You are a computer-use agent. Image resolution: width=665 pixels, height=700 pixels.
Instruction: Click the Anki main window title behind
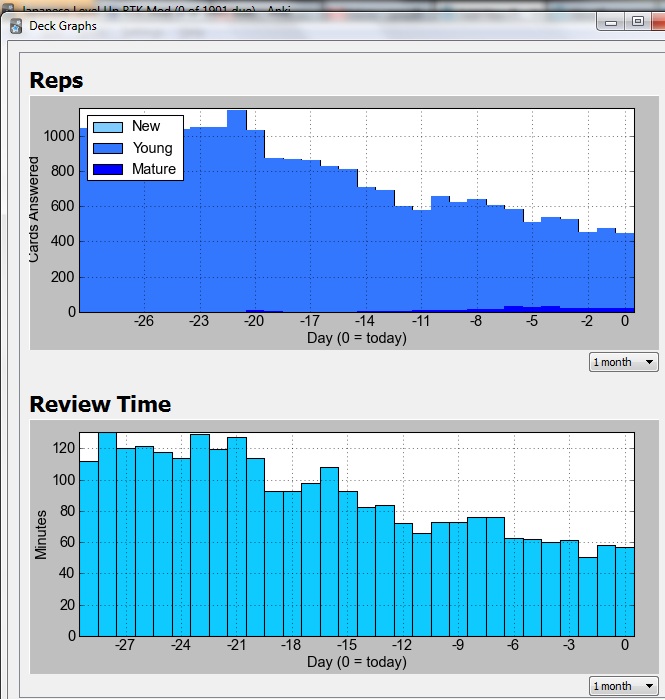coord(140,5)
